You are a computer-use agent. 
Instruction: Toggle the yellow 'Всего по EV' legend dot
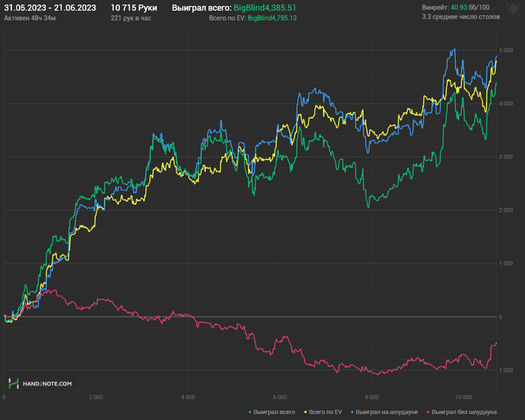(x=305, y=412)
